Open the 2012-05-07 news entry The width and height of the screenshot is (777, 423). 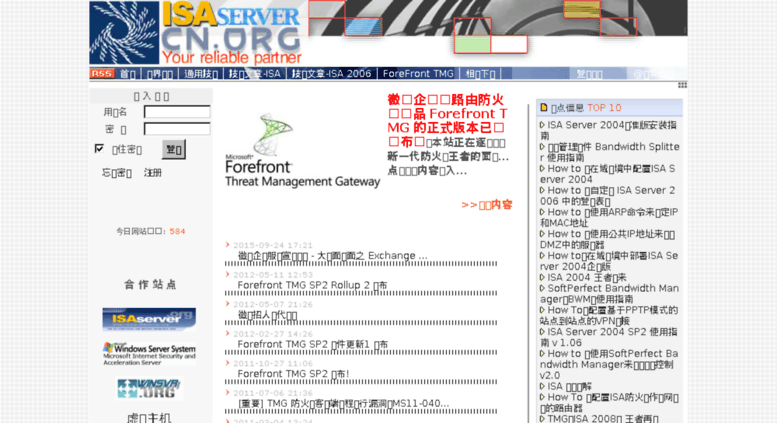pyautogui.click(x=267, y=315)
